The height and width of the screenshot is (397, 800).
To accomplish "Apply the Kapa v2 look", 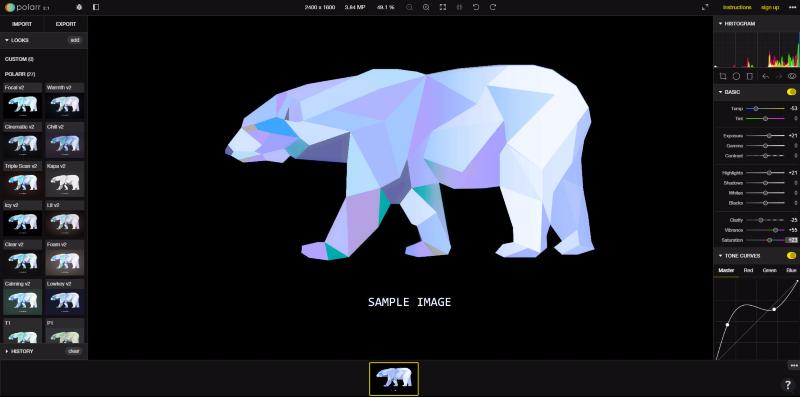I will [x=65, y=180].
